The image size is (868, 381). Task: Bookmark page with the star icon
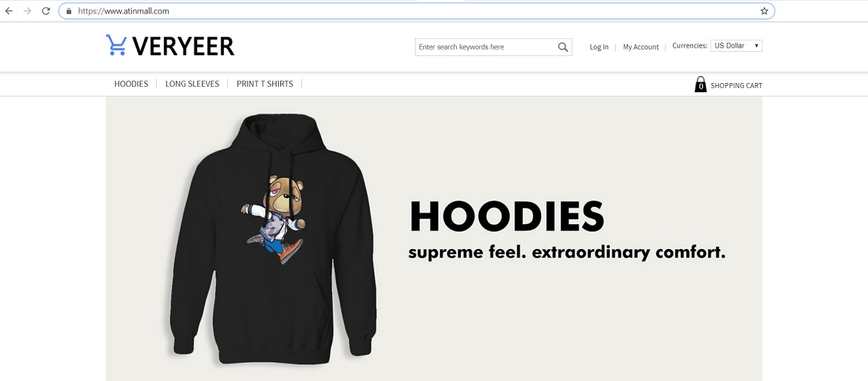coord(764,11)
